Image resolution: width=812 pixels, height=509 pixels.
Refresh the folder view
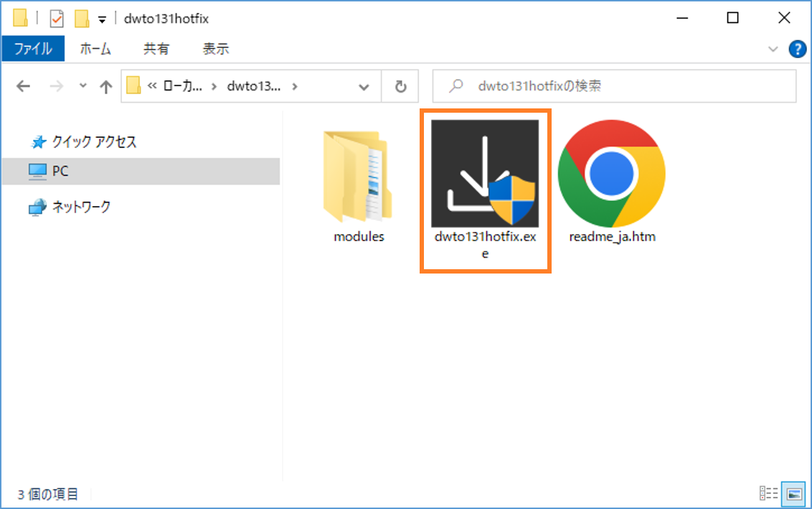[400, 87]
